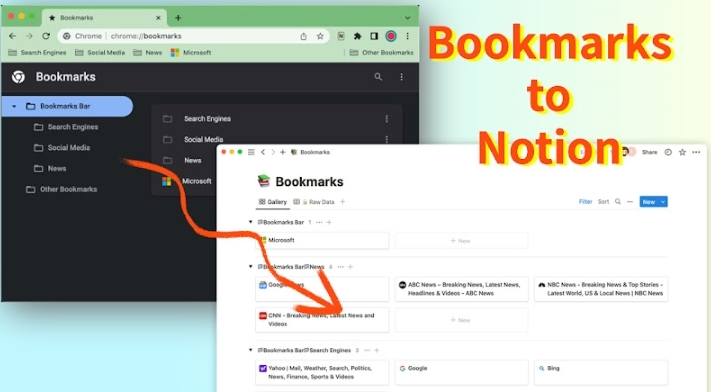Open Notion page updates clock icon

click(x=668, y=152)
